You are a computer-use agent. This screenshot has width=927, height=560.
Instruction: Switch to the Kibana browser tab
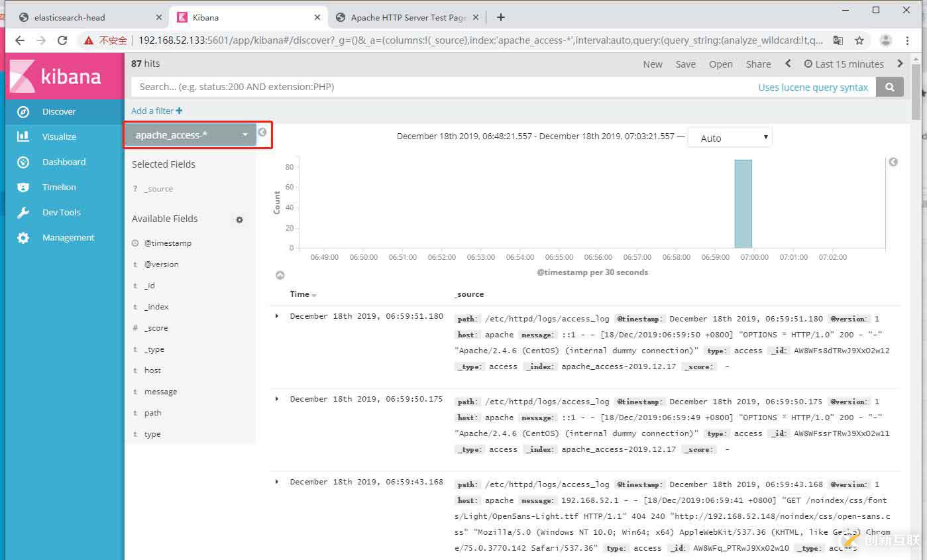coord(248,17)
